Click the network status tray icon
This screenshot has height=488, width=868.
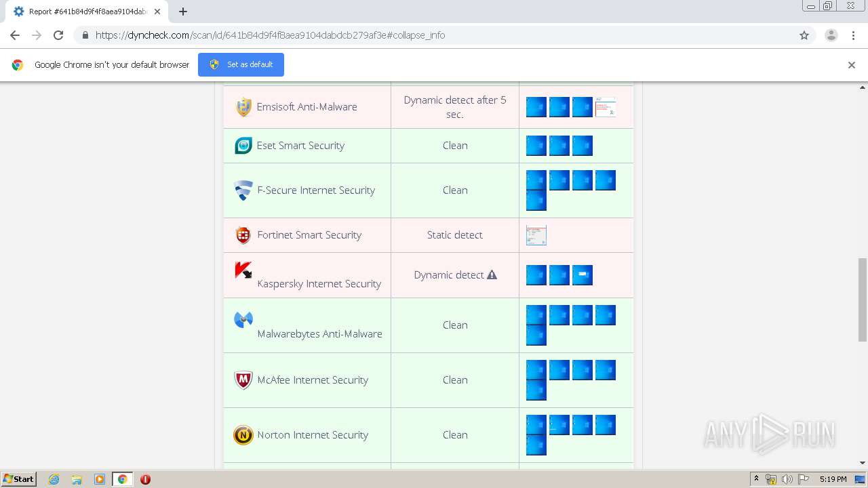pos(771,479)
